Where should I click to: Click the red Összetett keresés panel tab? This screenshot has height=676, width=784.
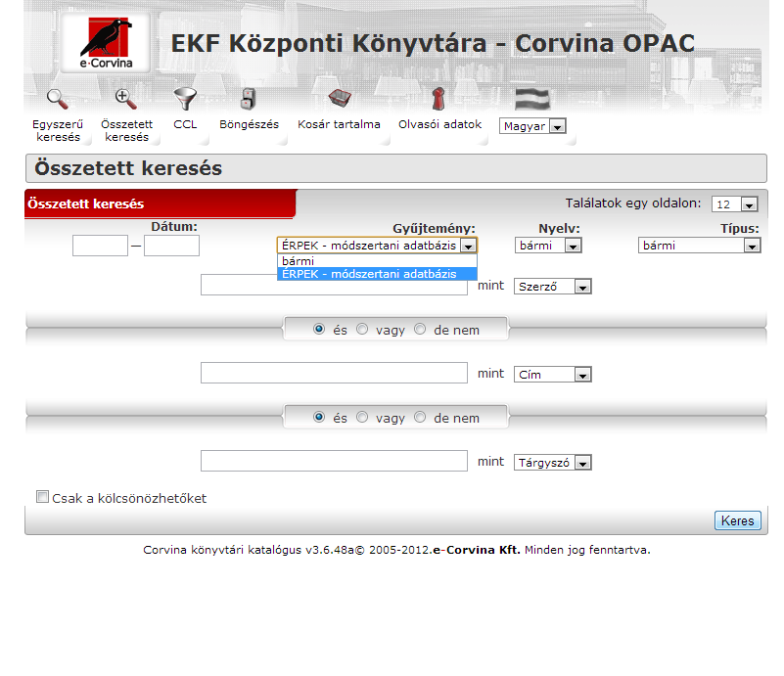tap(160, 203)
